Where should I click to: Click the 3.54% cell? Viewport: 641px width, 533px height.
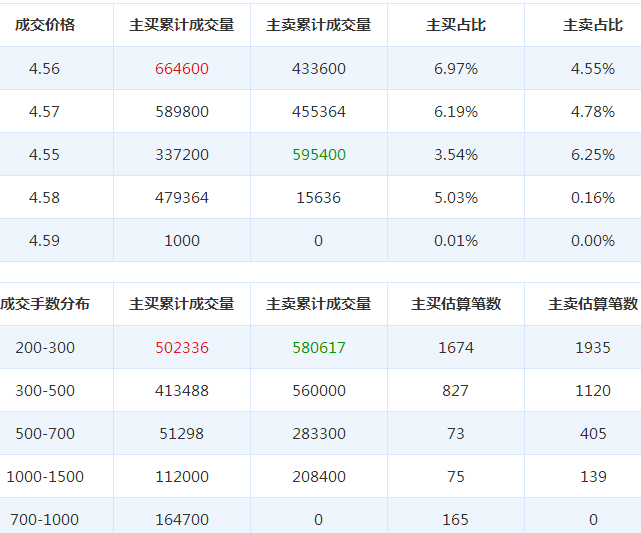pyautogui.click(x=456, y=155)
